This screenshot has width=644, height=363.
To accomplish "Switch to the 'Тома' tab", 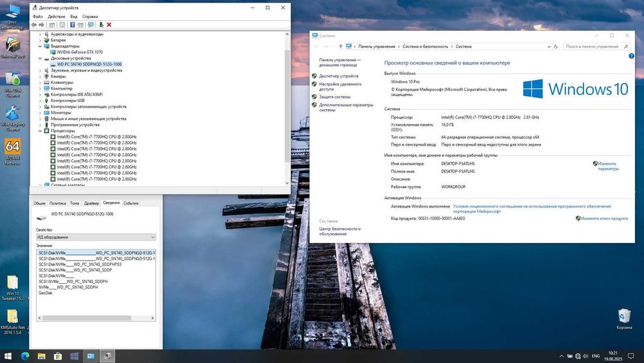I will 74,203.
